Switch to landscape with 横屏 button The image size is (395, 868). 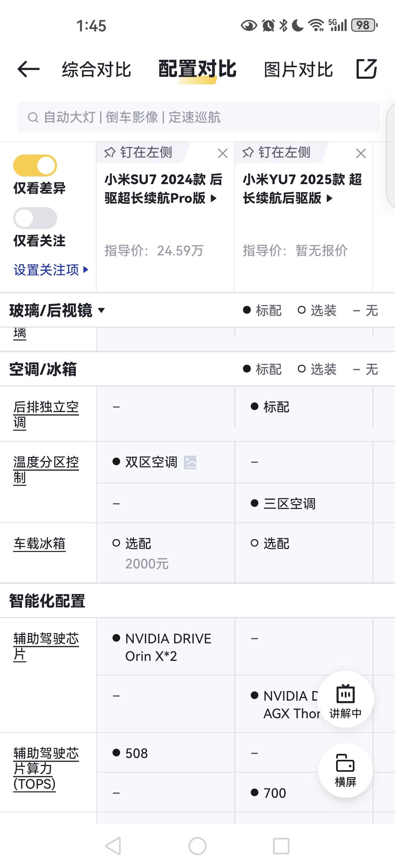coord(345,771)
